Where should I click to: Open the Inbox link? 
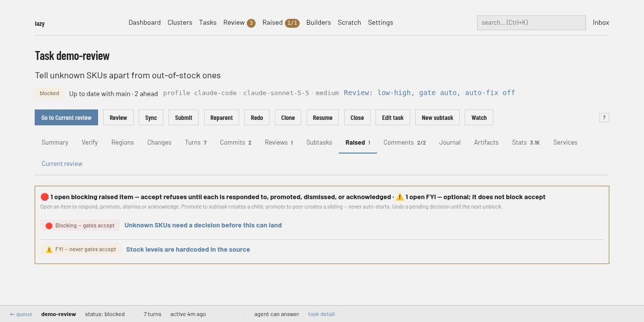(601, 22)
